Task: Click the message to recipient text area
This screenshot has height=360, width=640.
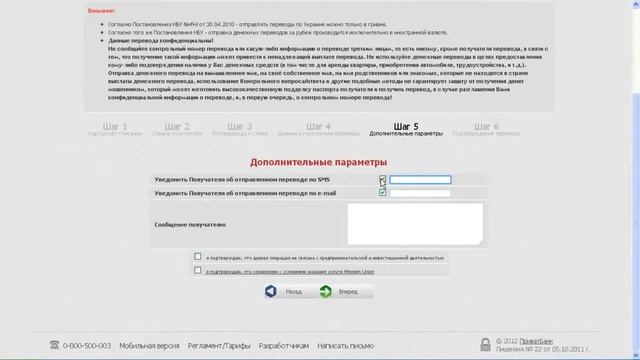Action: (x=415, y=224)
